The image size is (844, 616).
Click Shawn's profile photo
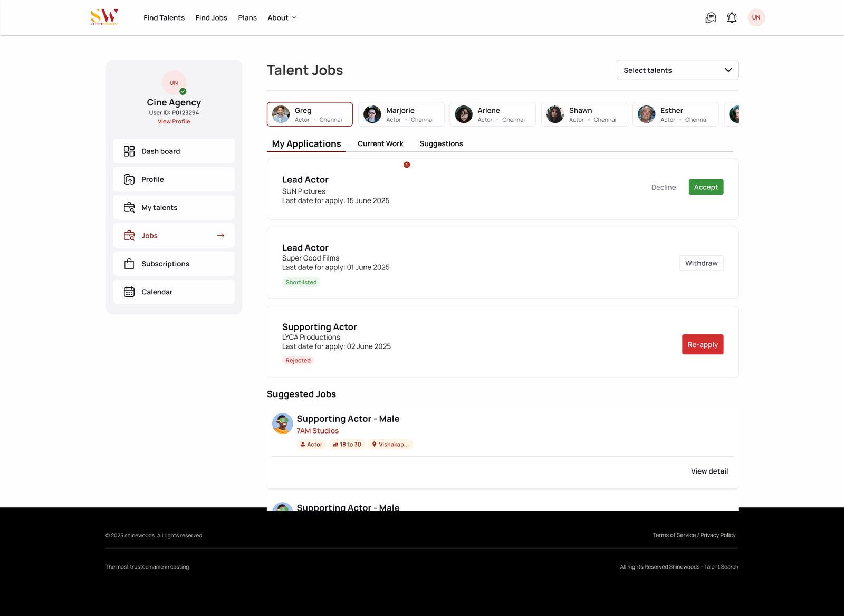point(555,114)
